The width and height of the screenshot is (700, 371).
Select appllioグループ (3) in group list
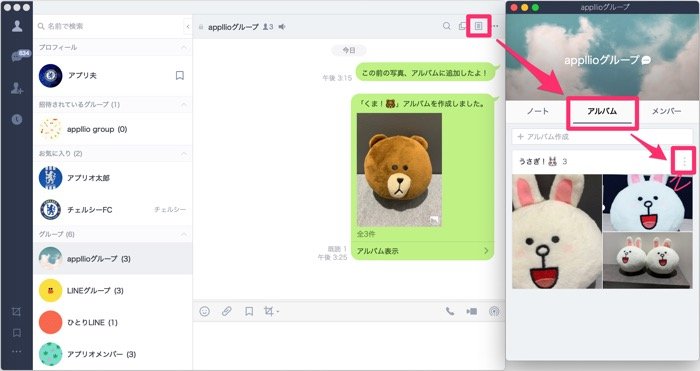tap(112, 258)
